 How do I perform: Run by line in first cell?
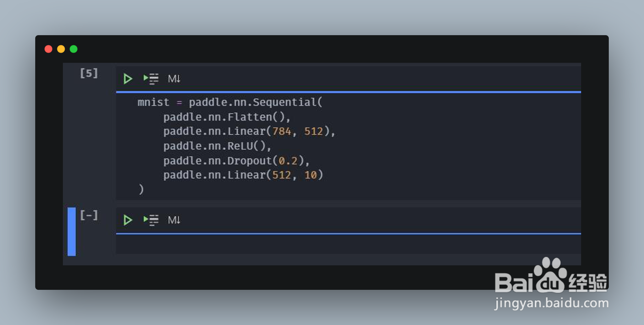coord(151,79)
